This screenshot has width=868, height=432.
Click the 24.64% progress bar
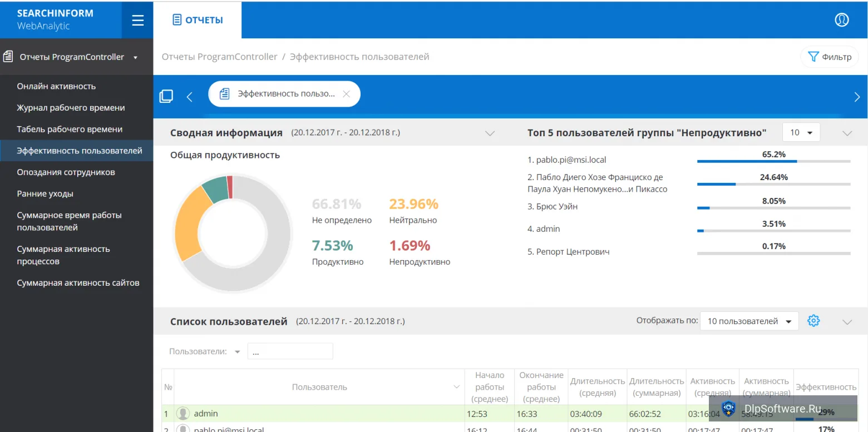coord(773,185)
